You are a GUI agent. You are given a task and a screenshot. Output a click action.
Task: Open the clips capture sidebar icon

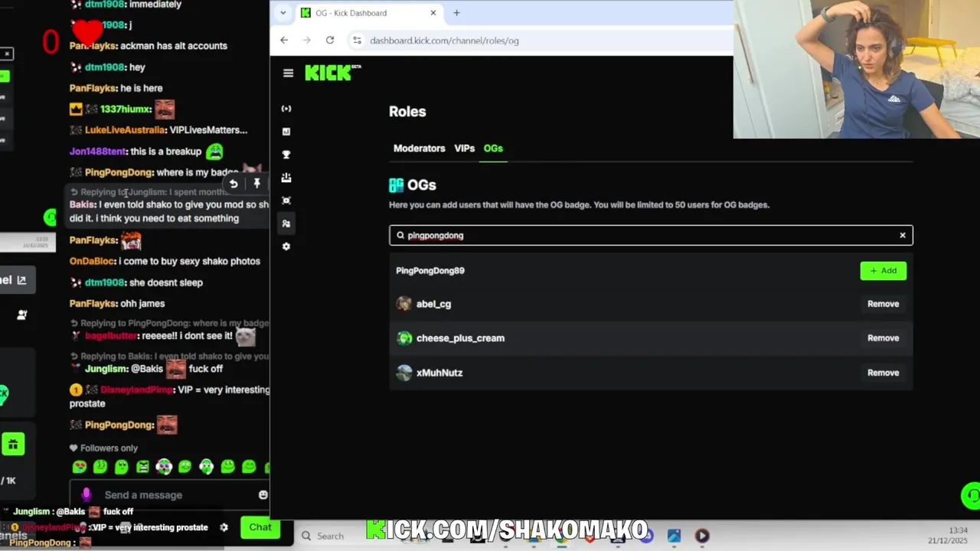(x=286, y=201)
